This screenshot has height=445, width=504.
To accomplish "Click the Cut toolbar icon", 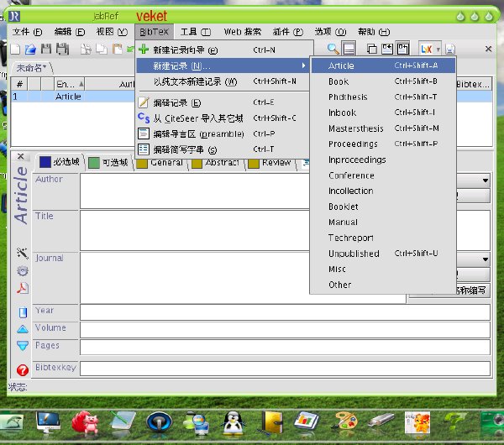I will click(x=86, y=50).
